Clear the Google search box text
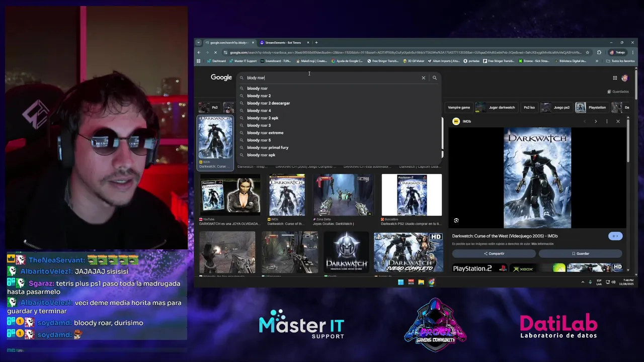Image resolution: width=644 pixels, height=362 pixels. tap(423, 78)
